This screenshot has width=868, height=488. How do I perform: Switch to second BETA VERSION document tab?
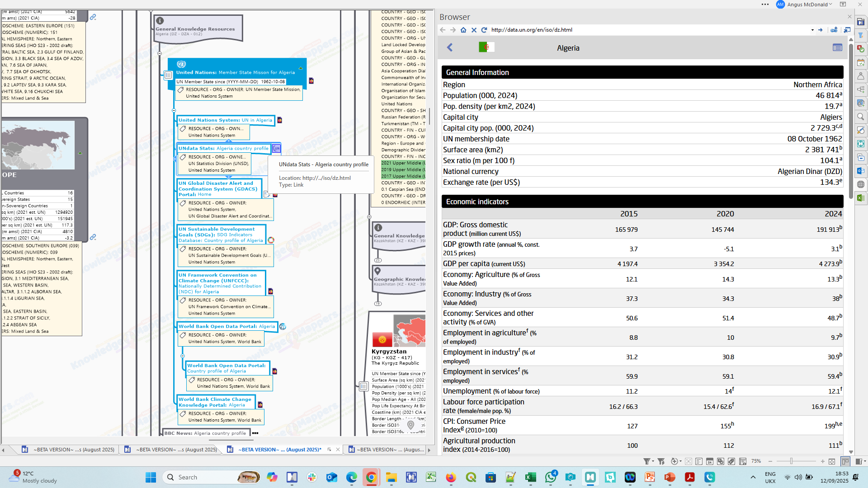pos(172,450)
